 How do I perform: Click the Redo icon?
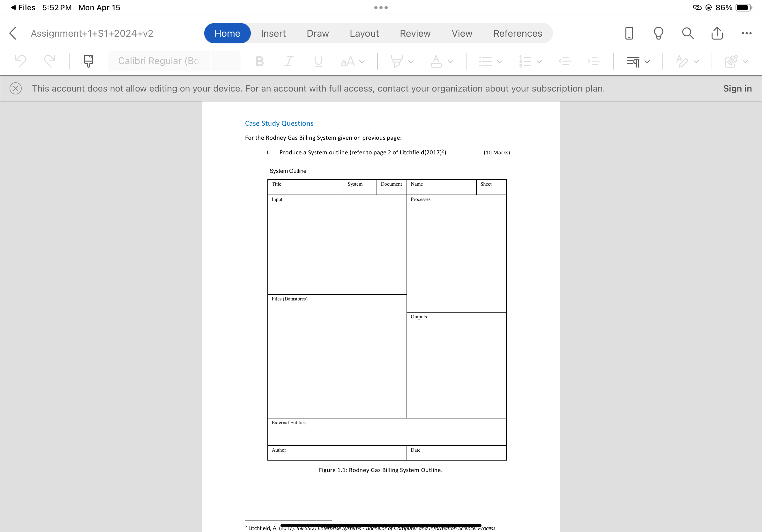tap(49, 61)
